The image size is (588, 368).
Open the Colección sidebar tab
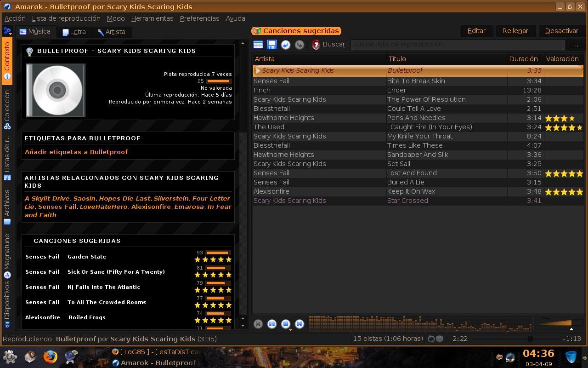[7, 109]
